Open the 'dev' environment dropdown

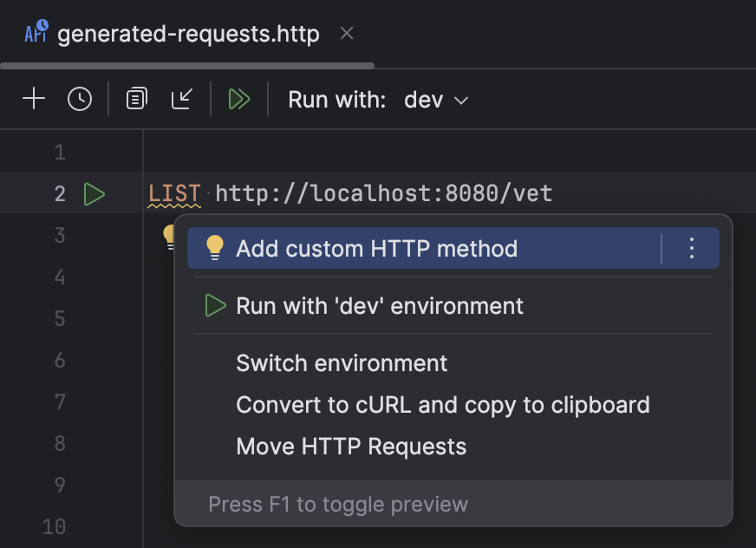[x=425, y=99]
